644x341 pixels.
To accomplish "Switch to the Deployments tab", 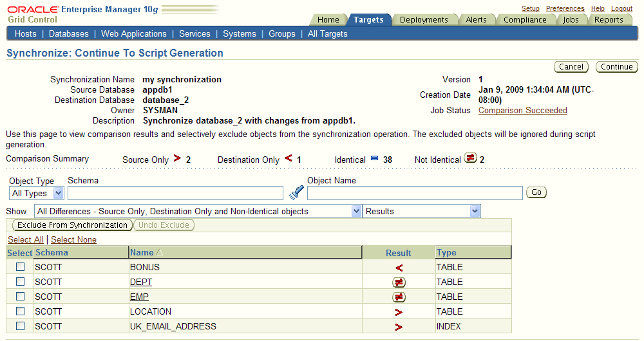I will [424, 20].
